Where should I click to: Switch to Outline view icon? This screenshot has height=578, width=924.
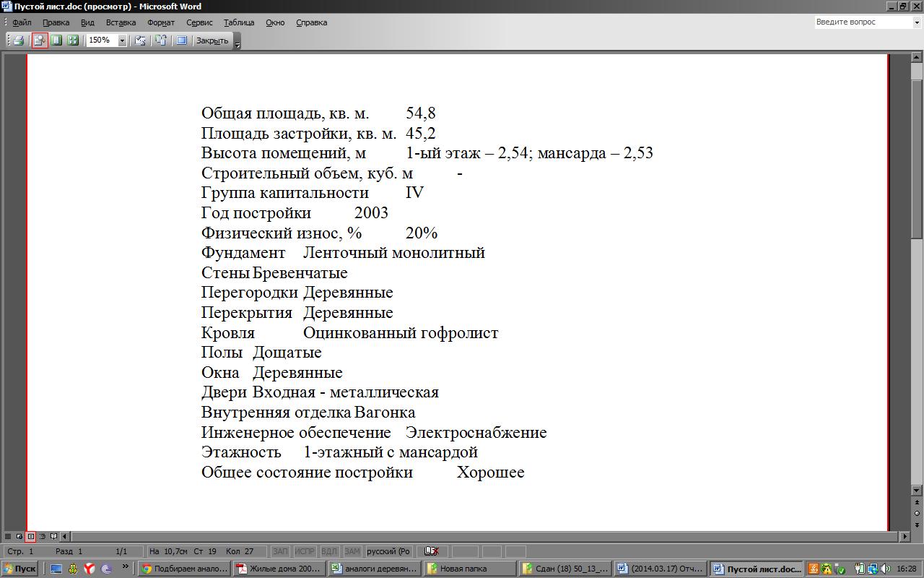pos(43,536)
